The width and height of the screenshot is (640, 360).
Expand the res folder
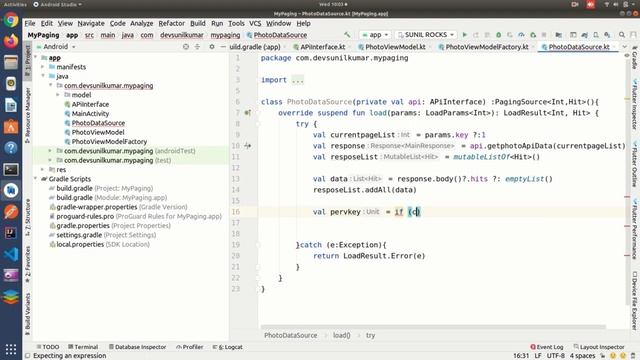pyautogui.click(x=43, y=170)
